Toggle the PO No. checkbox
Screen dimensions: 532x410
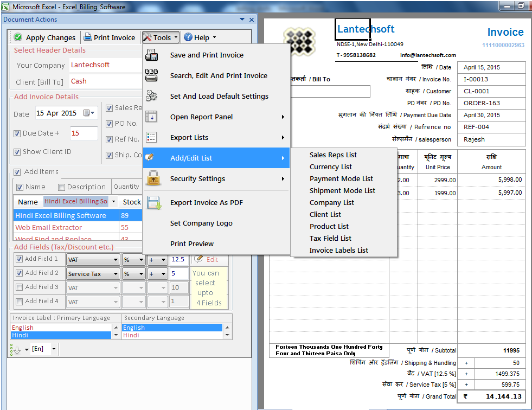point(109,124)
